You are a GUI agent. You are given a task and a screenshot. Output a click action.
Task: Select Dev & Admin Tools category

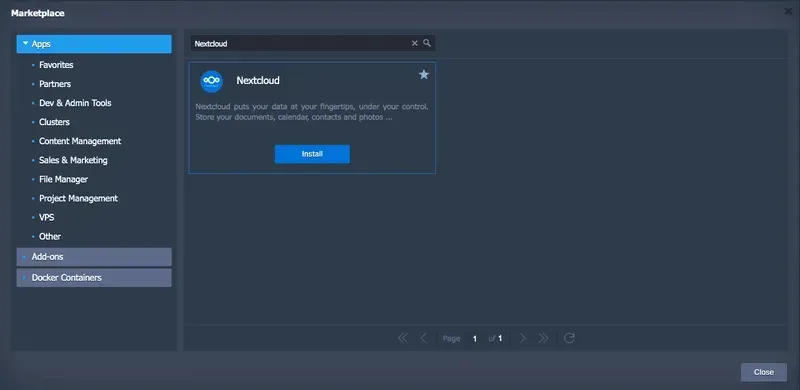pyautogui.click(x=75, y=103)
